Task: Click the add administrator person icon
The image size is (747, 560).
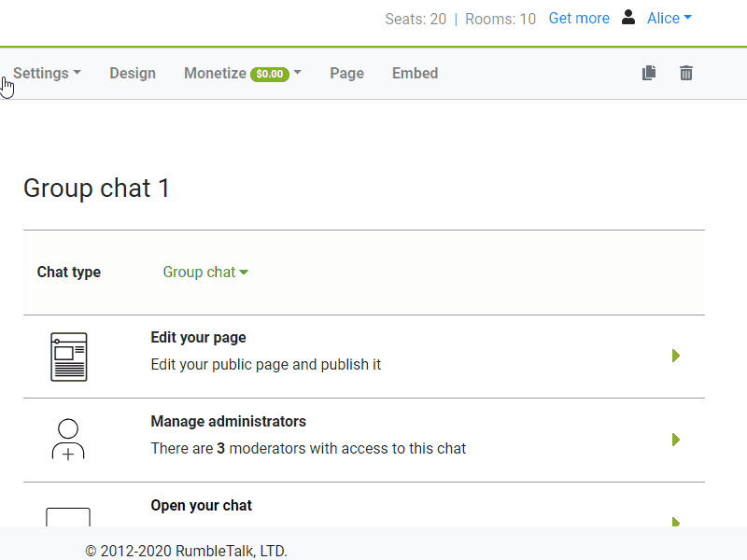Action: coord(68,440)
